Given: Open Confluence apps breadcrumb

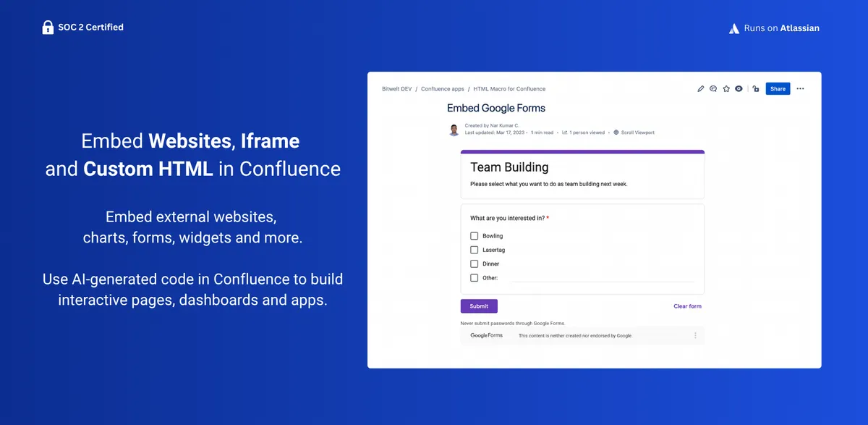Looking at the screenshot, I should [x=443, y=89].
